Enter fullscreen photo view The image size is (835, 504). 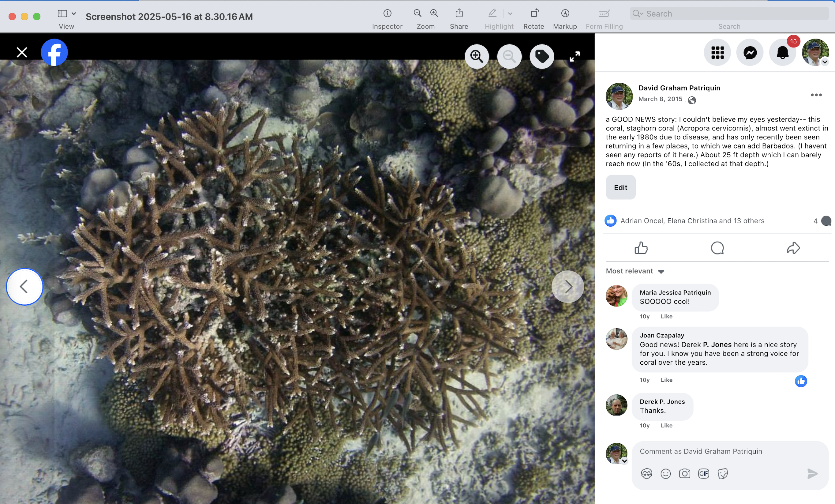click(x=575, y=56)
